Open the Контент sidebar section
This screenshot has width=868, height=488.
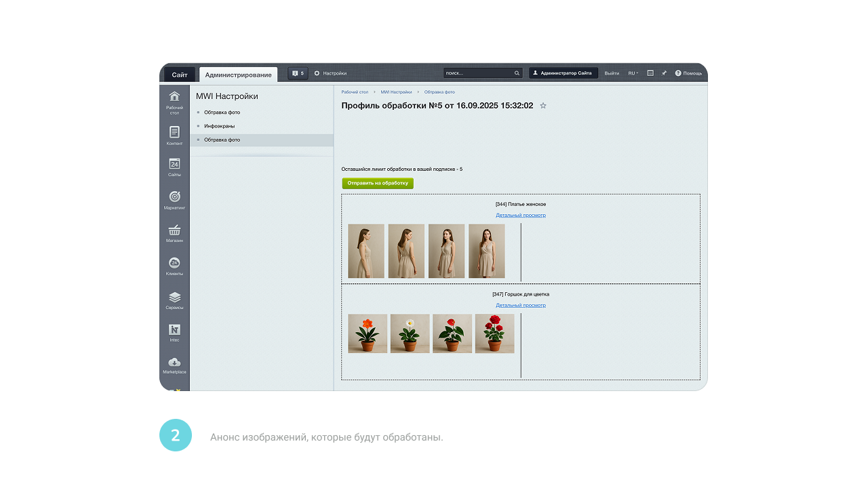(x=174, y=132)
